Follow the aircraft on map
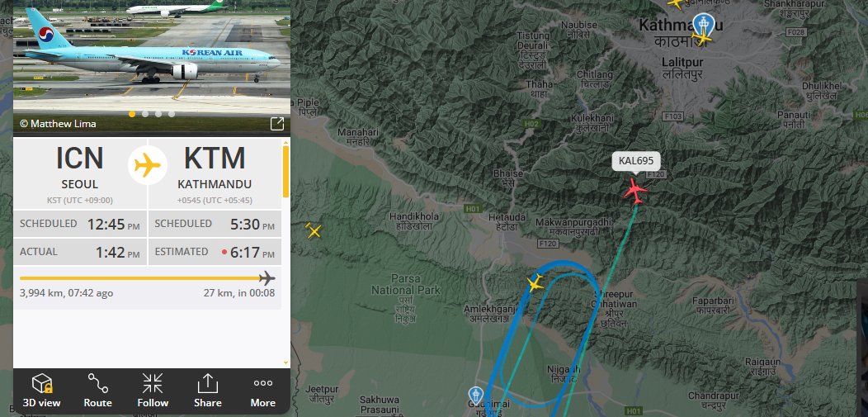 click(153, 391)
